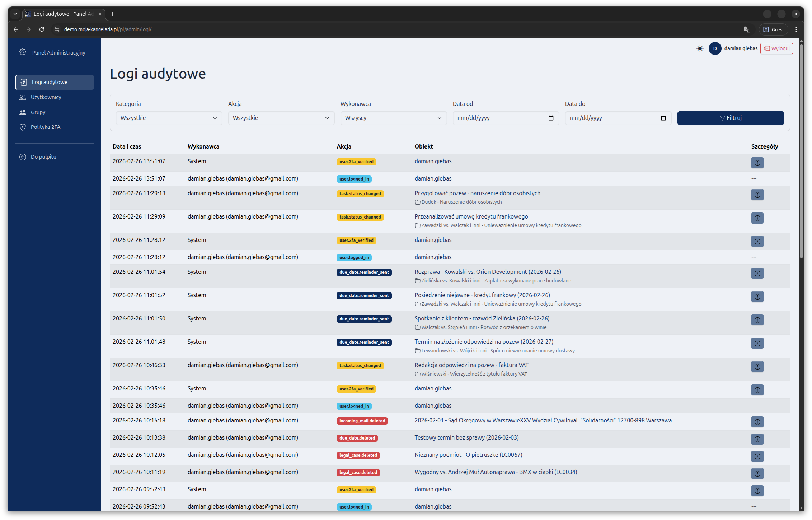This screenshot has height=520, width=812.
Task: Click the browser reload page icon
Action: 42,29
